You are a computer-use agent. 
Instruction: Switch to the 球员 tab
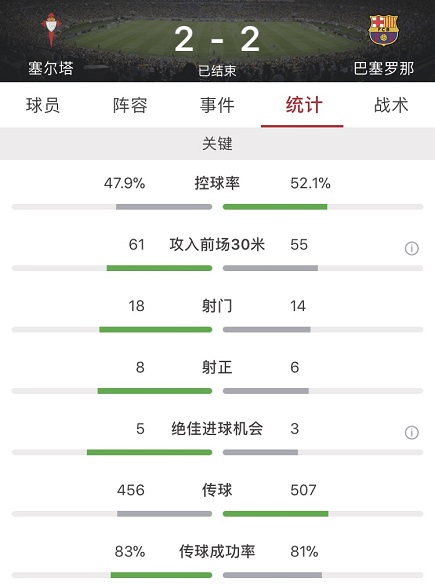(x=43, y=105)
